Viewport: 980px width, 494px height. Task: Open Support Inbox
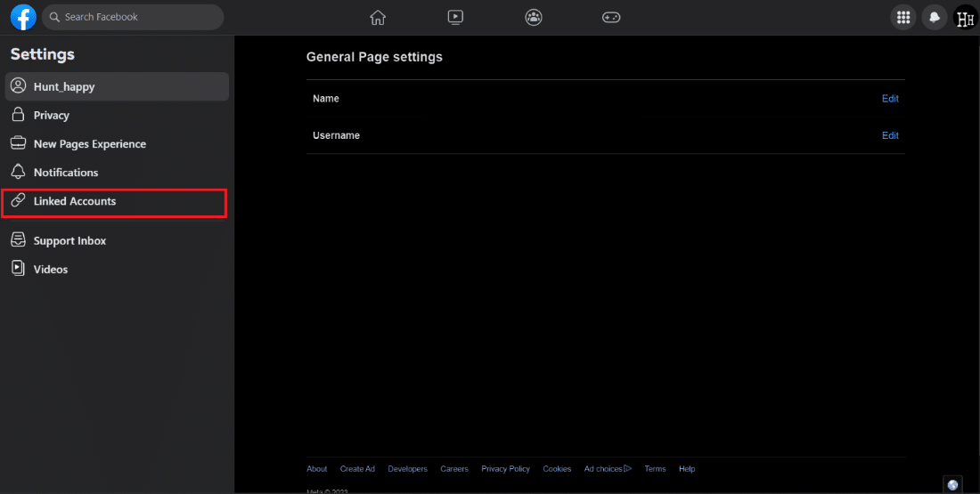pos(117,241)
